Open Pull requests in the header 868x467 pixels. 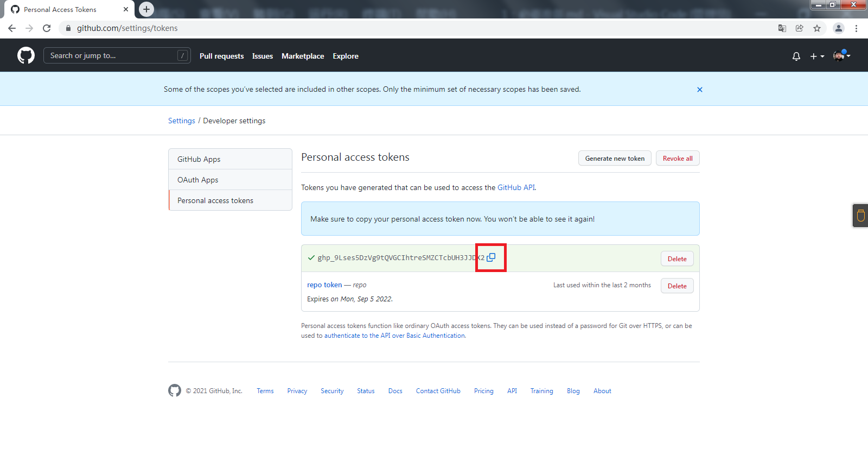point(221,56)
